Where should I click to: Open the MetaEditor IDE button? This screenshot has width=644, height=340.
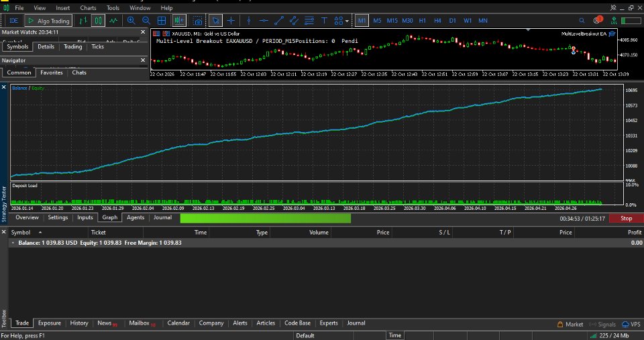click(x=14, y=21)
